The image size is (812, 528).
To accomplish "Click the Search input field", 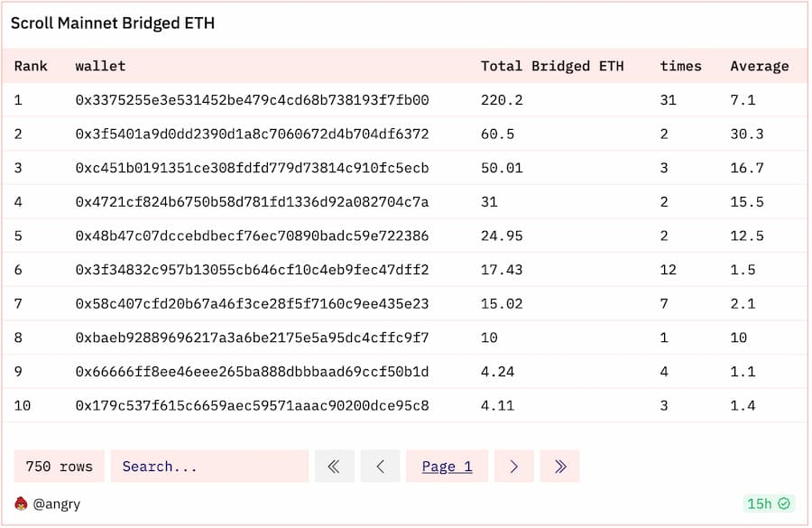I will point(208,467).
